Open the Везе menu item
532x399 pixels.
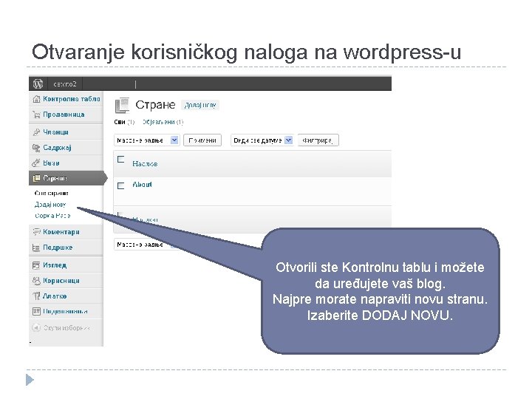[66, 163]
